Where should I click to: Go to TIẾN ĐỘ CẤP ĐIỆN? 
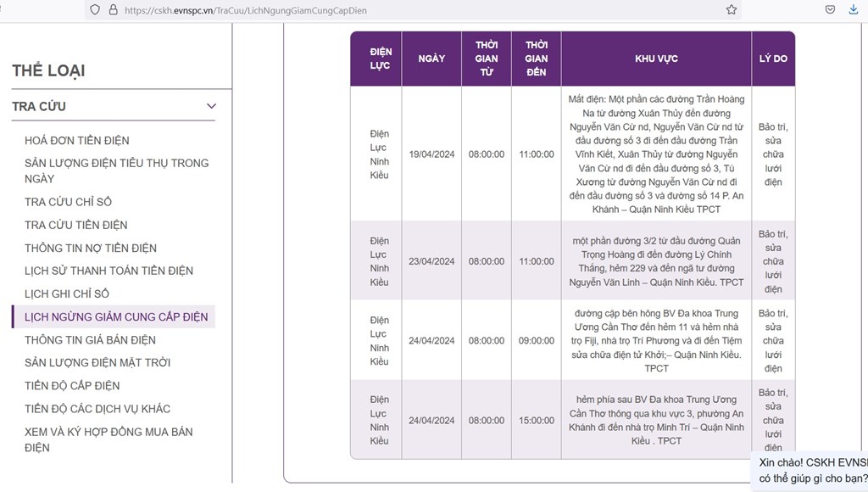coord(72,386)
